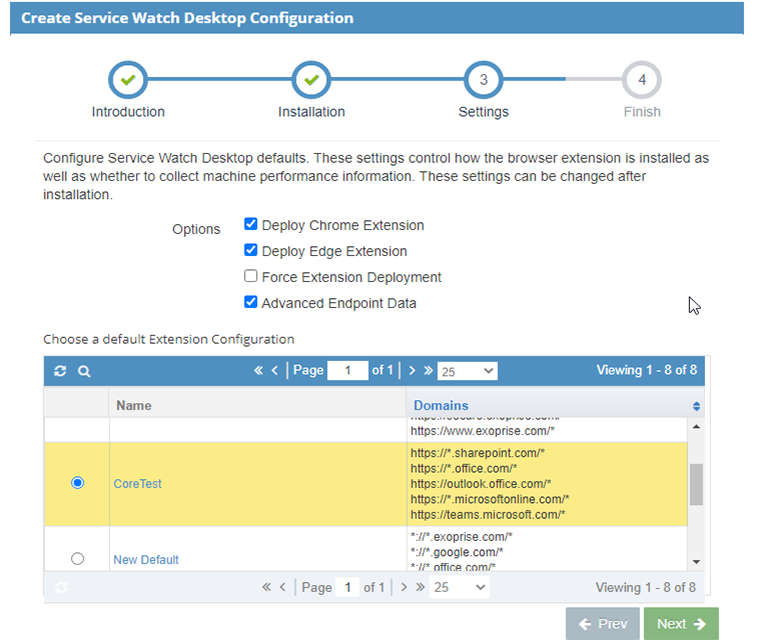
Task: Click the *://*.google.com/* domain entry
Action: 457,552
